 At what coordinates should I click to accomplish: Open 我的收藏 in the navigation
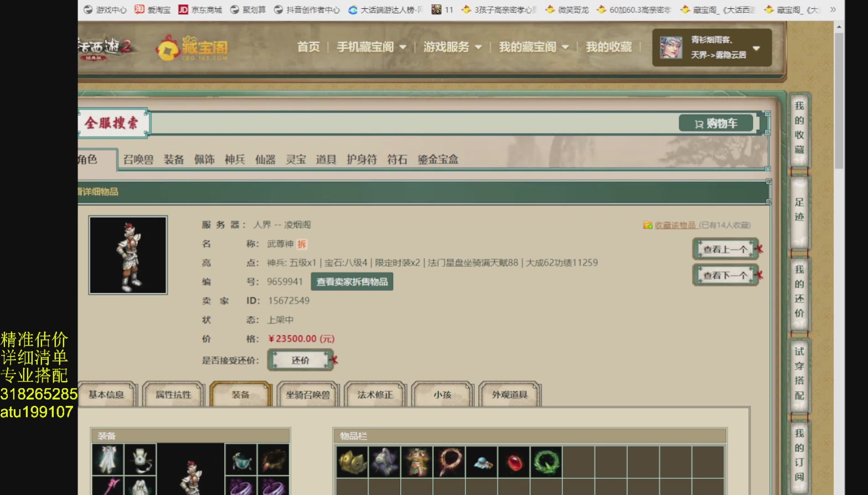point(609,47)
